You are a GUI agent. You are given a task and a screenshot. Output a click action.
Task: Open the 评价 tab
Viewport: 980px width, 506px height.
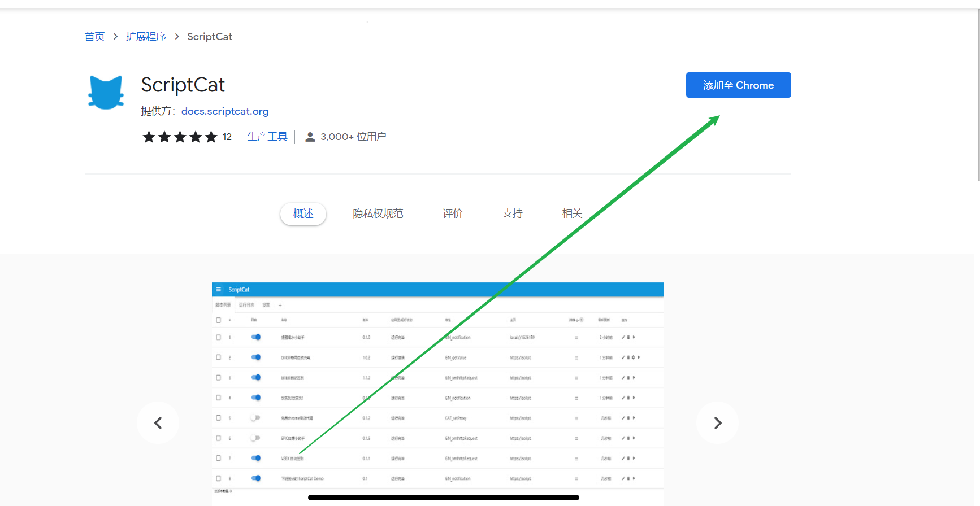[x=453, y=213]
